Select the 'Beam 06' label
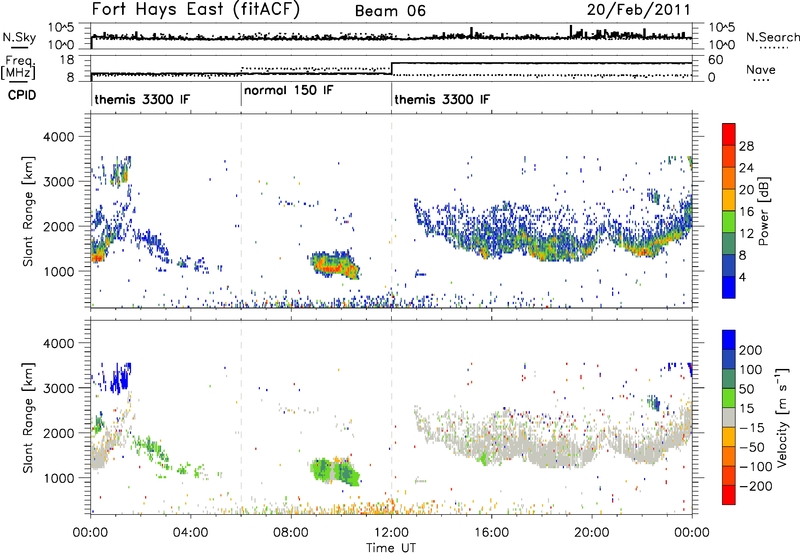This screenshot has height=554, width=800. (390, 11)
